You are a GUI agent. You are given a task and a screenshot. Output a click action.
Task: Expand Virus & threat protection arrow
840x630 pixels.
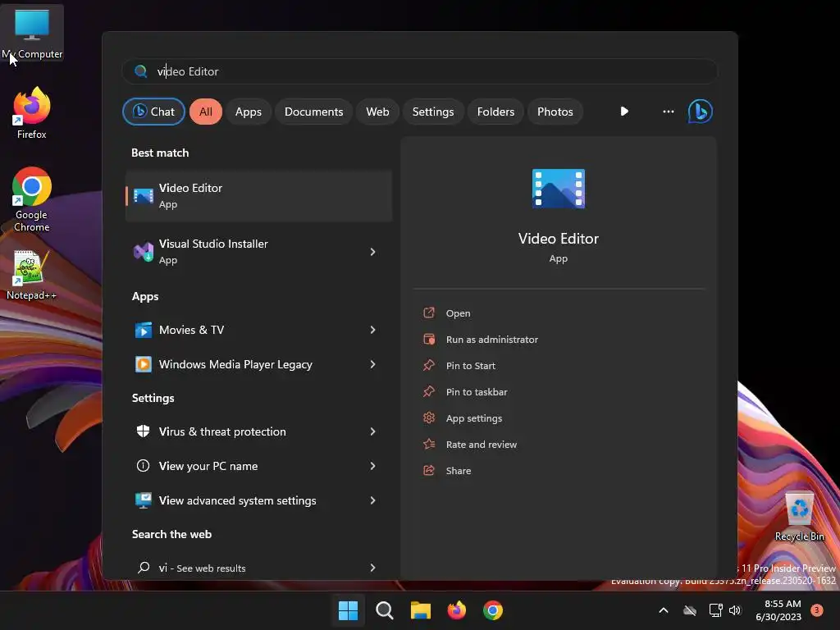373,431
